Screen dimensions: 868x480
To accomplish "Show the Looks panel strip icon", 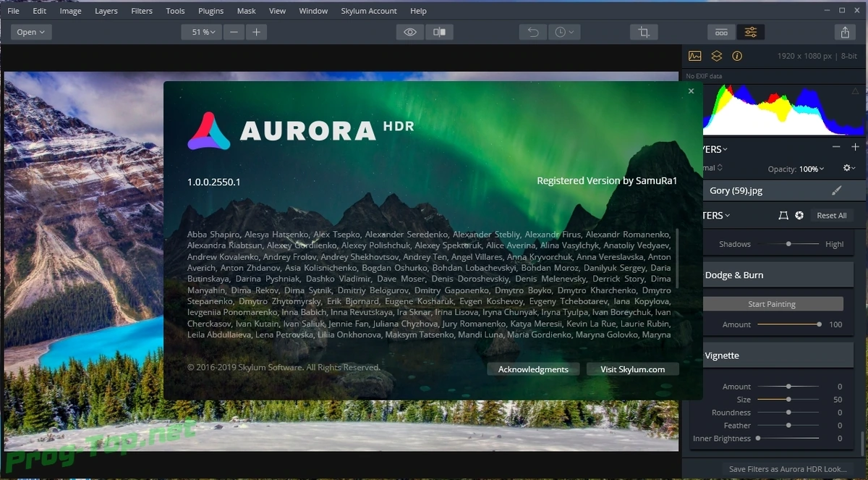I will 721,32.
